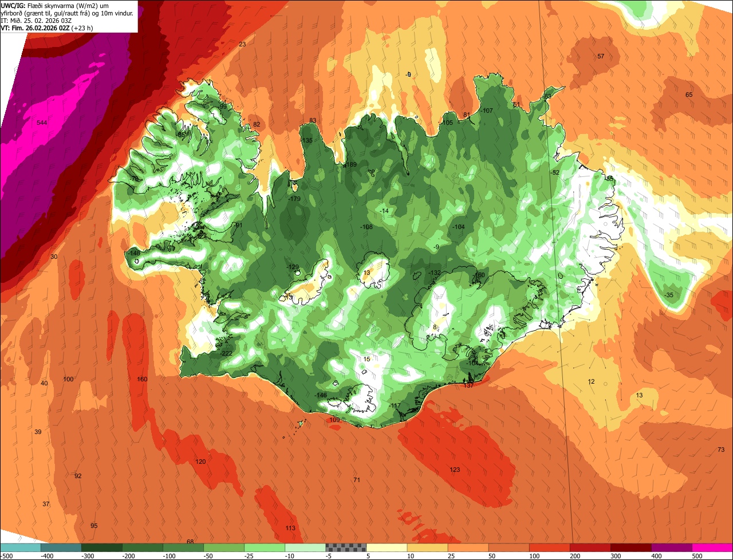The image size is (733, 560).
Task: Select the pale yellow 5 to 10 swatch
Action: (x=387, y=548)
